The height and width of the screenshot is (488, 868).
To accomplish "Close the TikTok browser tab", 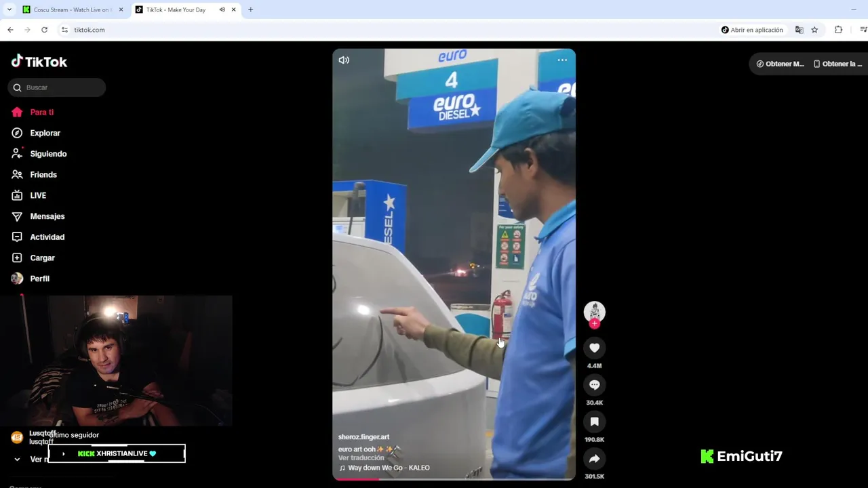I will pos(234,9).
